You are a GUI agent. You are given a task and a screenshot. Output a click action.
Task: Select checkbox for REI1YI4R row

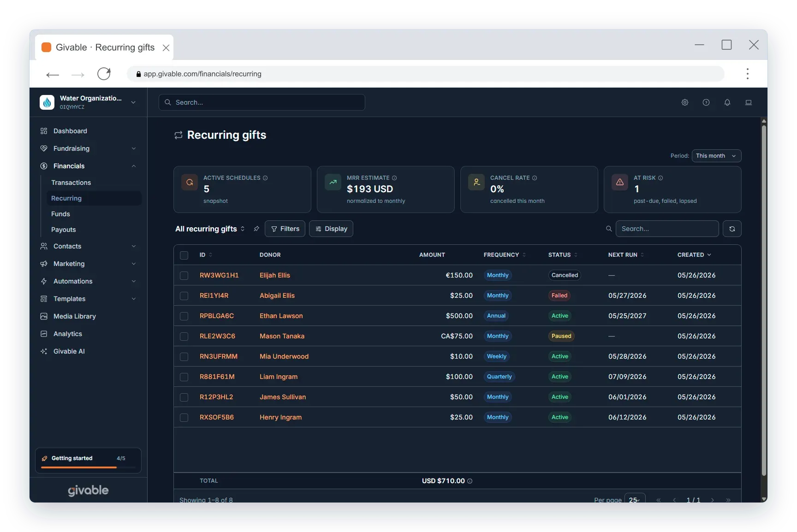[x=184, y=296]
